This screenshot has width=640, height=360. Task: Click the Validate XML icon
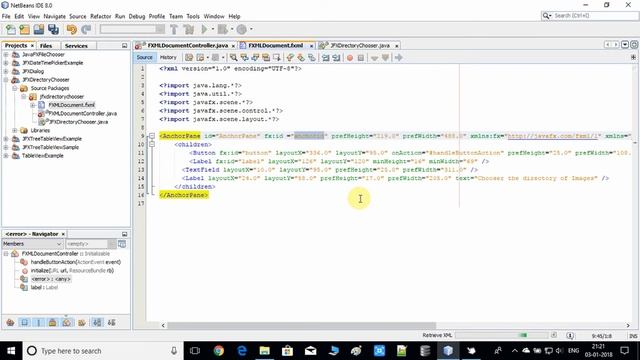tap(385, 58)
